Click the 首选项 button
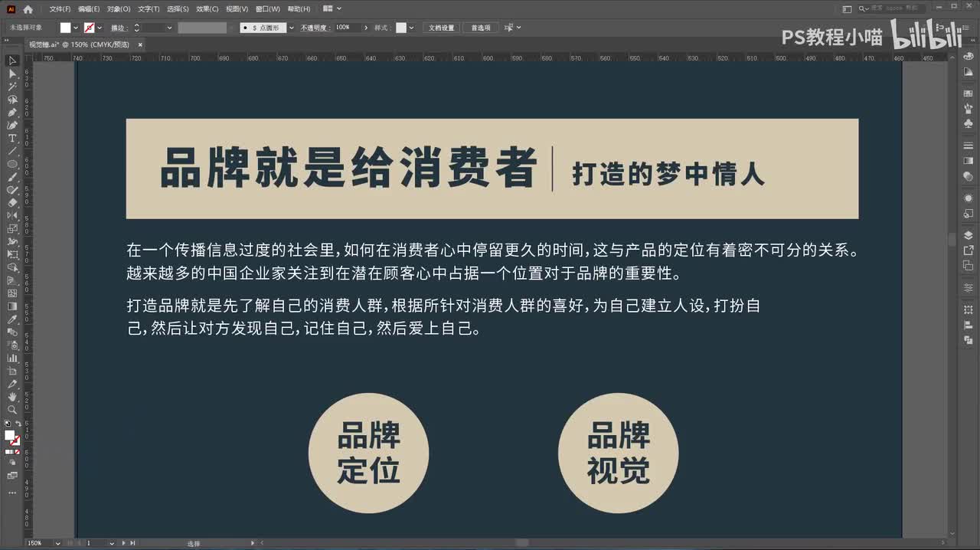 tap(481, 28)
